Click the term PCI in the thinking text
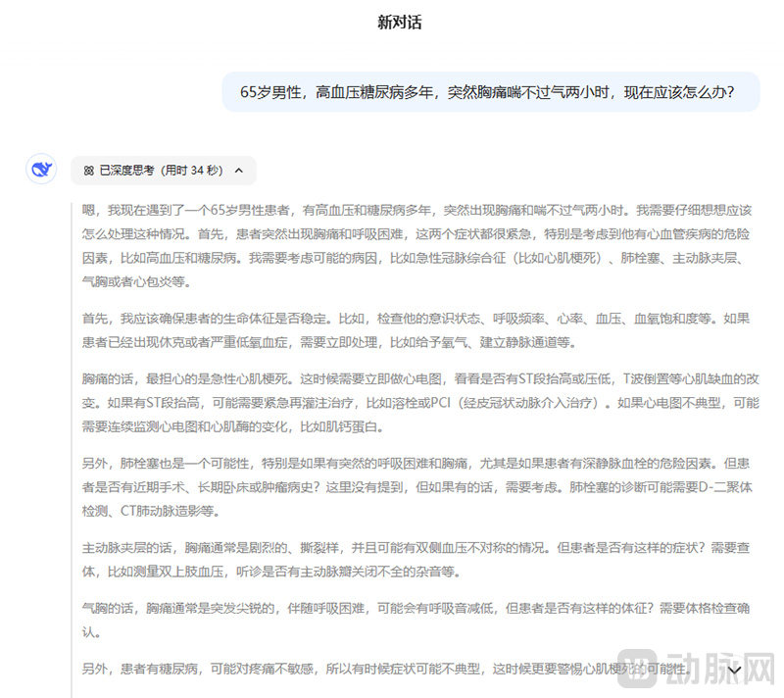The width and height of the screenshot is (784, 698). pos(440,403)
